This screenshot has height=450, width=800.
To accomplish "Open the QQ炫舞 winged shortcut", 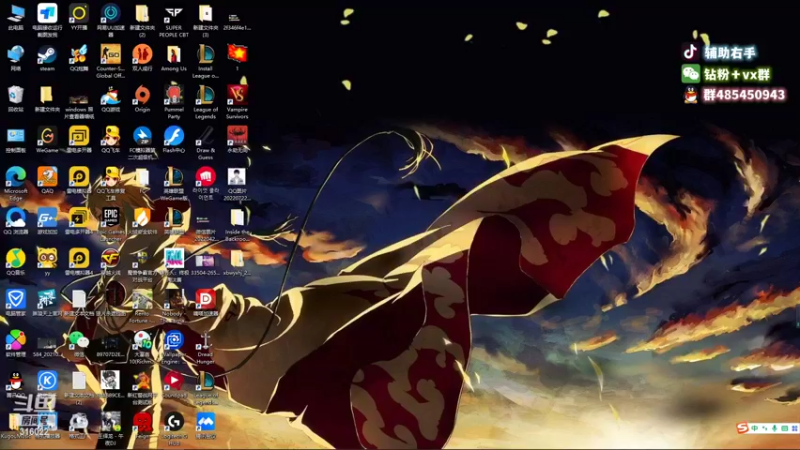I will 79,58.
